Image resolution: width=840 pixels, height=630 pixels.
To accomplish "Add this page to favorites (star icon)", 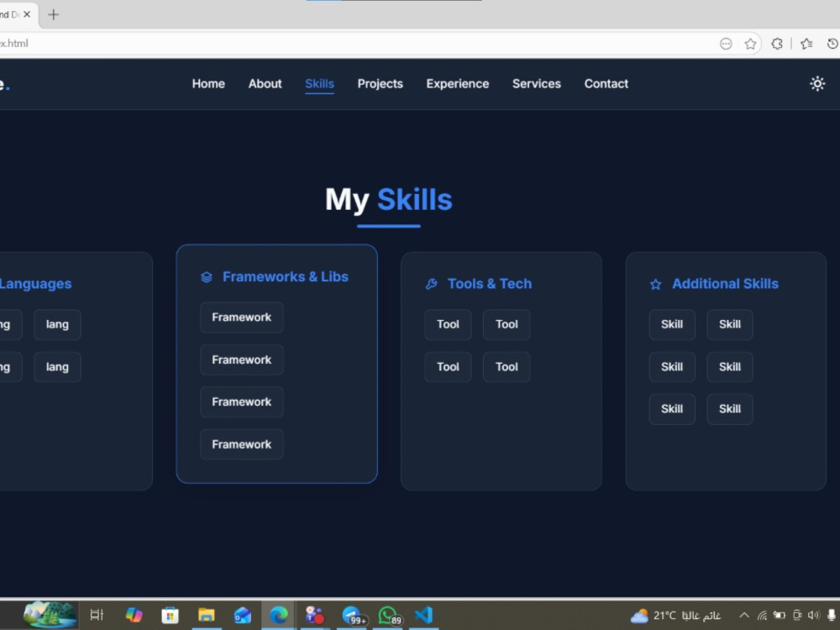I will point(750,44).
